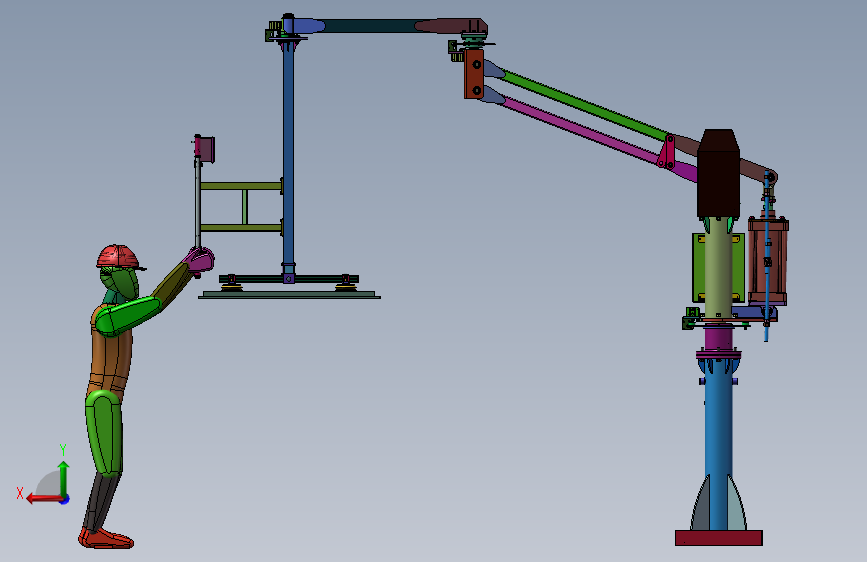Pick the worker's red shoe

tap(106, 538)
